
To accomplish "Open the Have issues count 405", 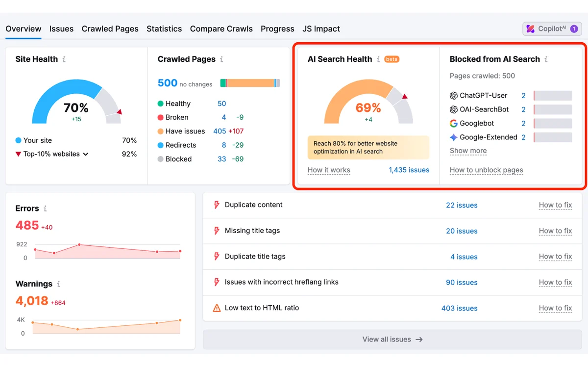I will [220, 131].
